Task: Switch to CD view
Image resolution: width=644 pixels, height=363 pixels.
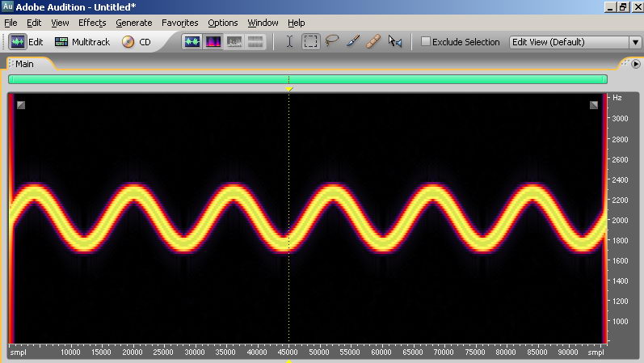Action: [137, 42]
